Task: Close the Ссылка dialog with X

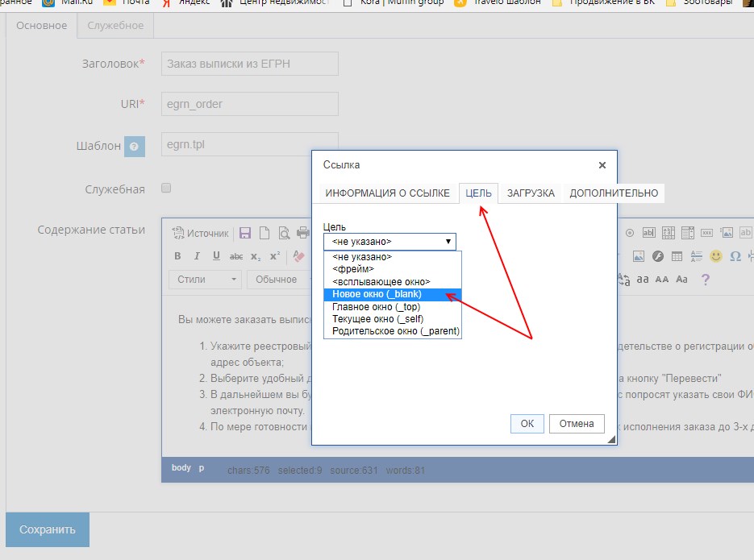Action: tap(602, 165)
